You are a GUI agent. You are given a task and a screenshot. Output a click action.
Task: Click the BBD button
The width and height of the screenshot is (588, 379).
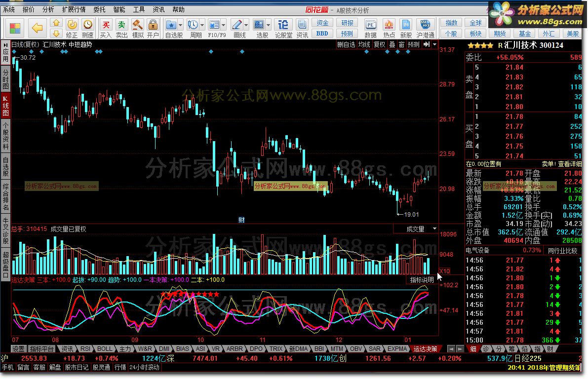coord(322,34)
